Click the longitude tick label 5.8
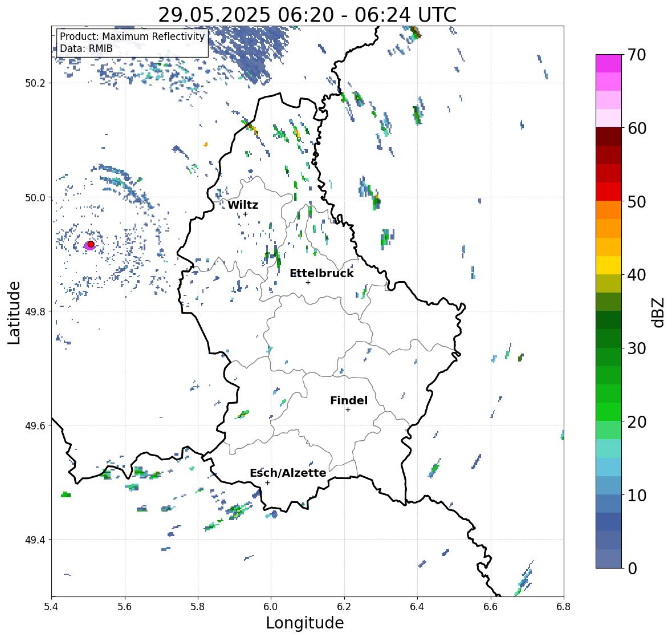Image resolution: width=672 pixels, height=637 pixels. click(198, 606)
